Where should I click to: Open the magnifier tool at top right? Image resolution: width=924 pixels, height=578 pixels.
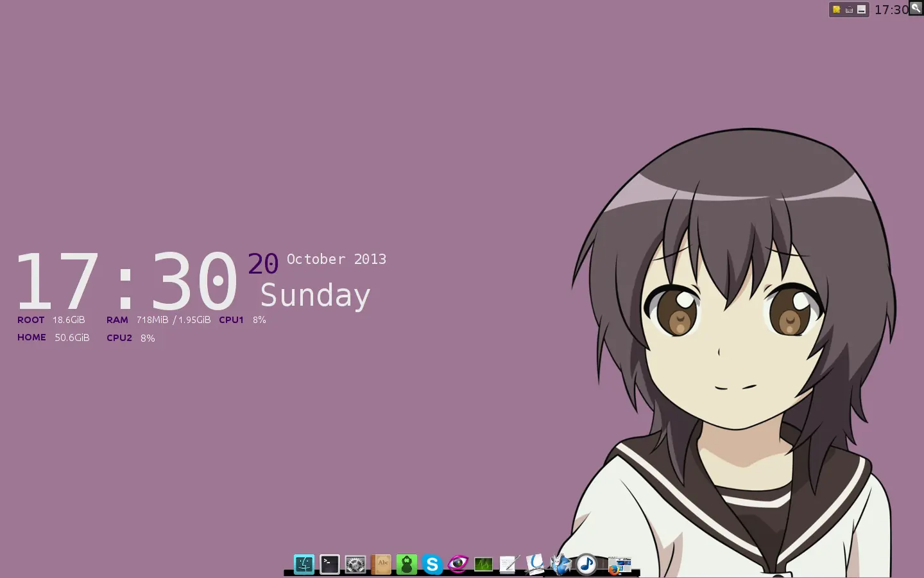[915, 9]
